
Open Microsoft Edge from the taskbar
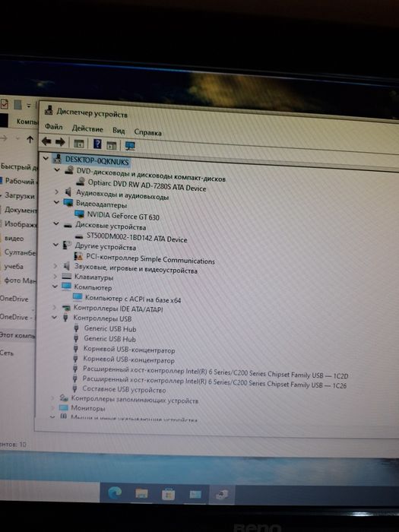coord(115,492)
